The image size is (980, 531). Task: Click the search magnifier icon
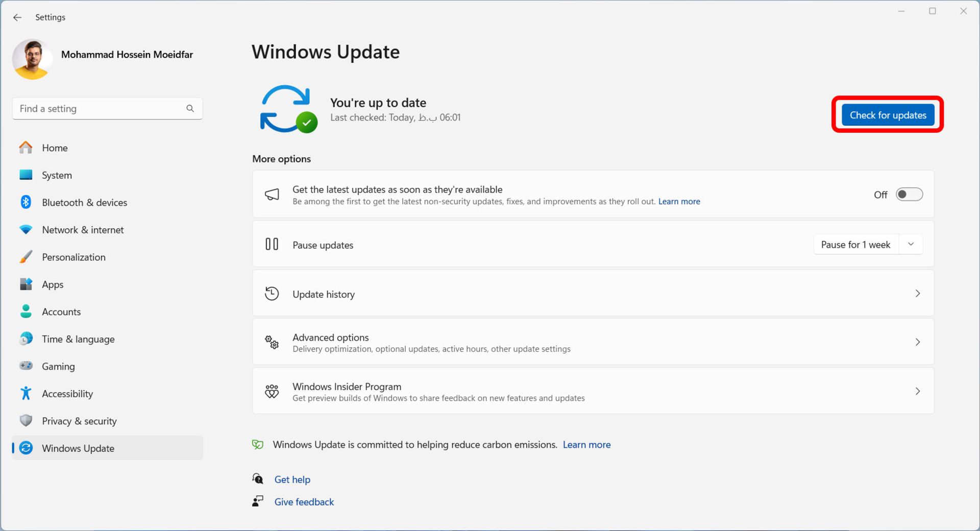(x=190, y=109)
